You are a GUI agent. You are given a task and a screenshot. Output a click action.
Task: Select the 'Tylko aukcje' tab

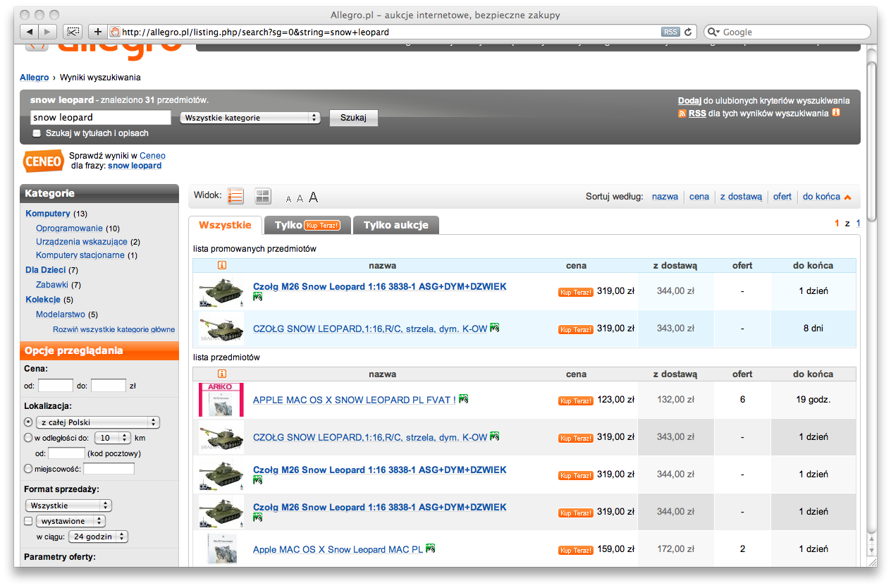pyautogui.click(x=395, y=225)
